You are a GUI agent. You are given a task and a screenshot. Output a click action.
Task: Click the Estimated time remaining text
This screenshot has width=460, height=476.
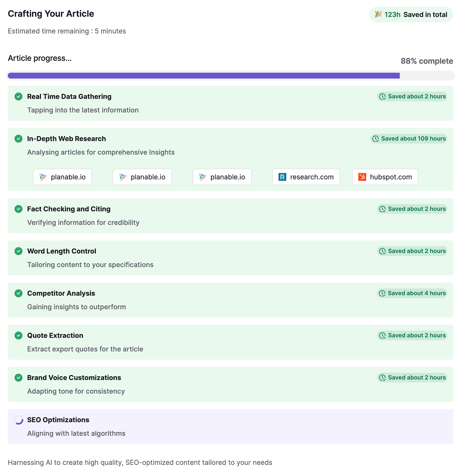pyautogui.click(x=67, y=31)
